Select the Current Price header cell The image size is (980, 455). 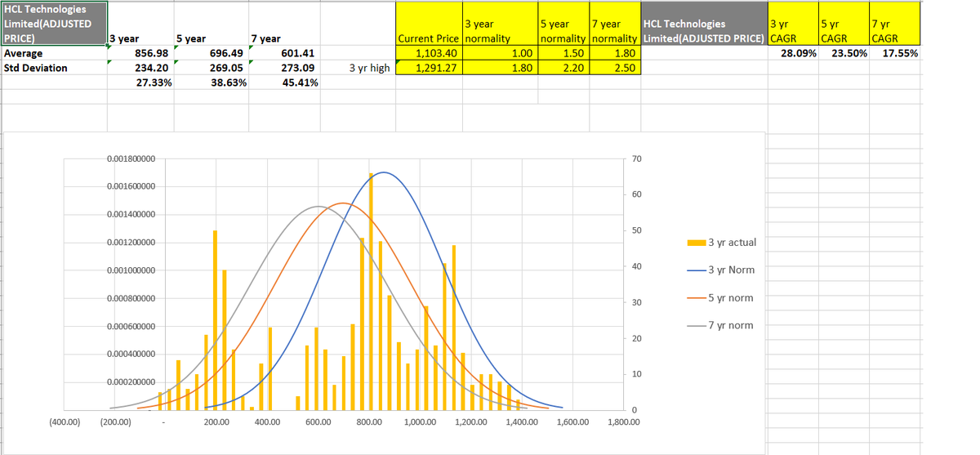tap(428, 24)
